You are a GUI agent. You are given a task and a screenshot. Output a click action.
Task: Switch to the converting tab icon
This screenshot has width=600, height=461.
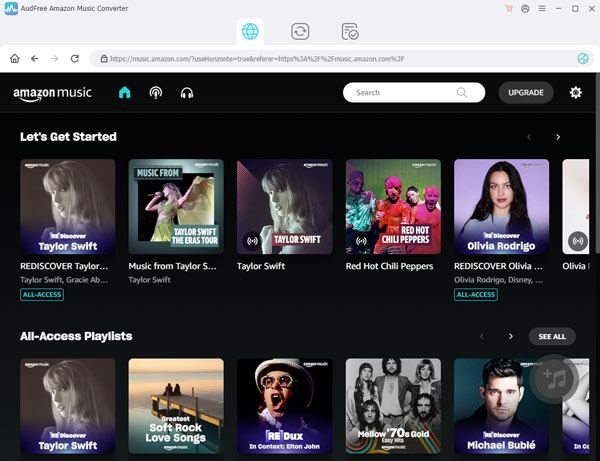coord(300,31)
